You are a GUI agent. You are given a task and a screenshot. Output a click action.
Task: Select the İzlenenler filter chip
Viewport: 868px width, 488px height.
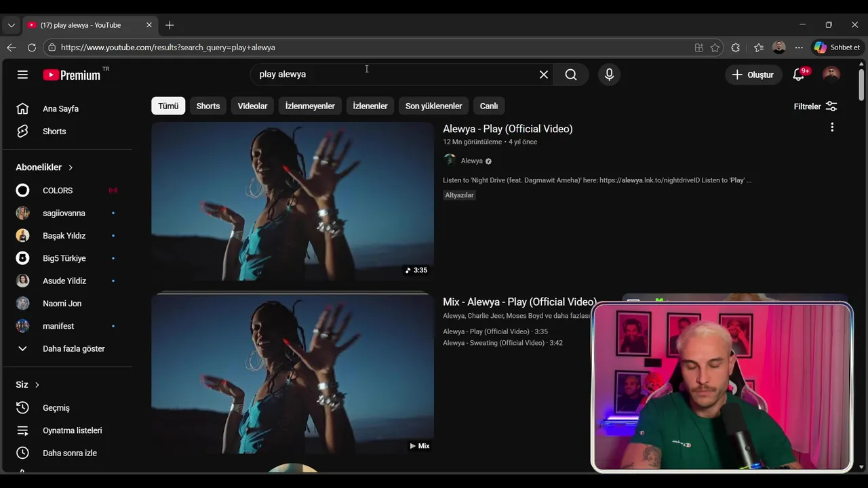(x=370, y=106)
